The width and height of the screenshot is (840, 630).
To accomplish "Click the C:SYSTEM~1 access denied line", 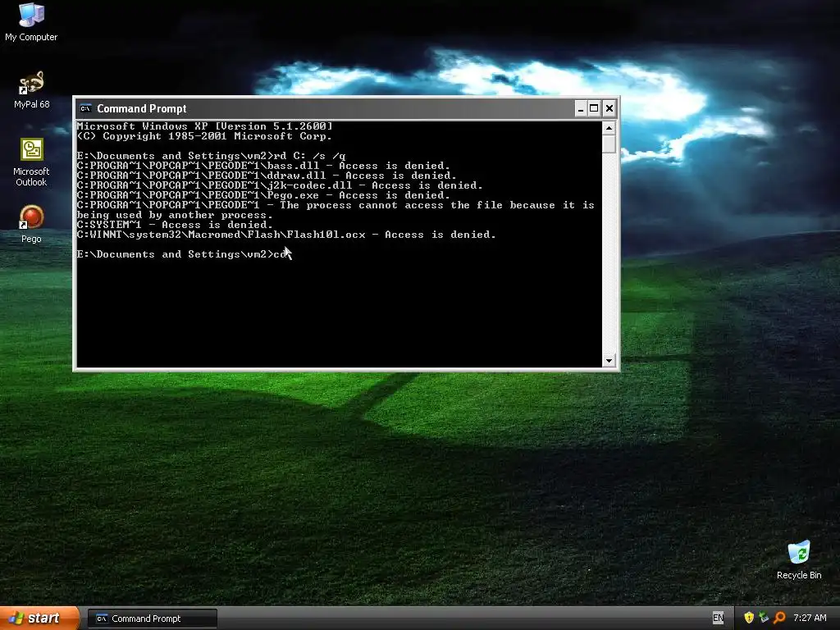I will tap(175, 225).
